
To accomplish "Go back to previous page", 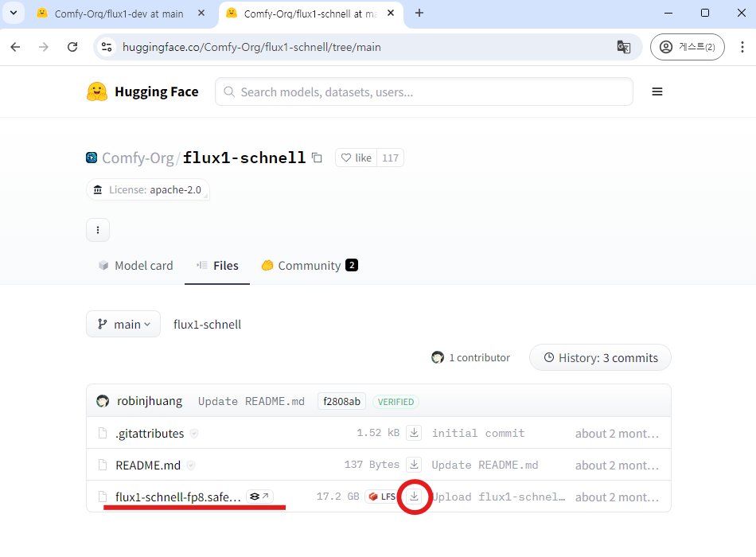I will 15,47.
